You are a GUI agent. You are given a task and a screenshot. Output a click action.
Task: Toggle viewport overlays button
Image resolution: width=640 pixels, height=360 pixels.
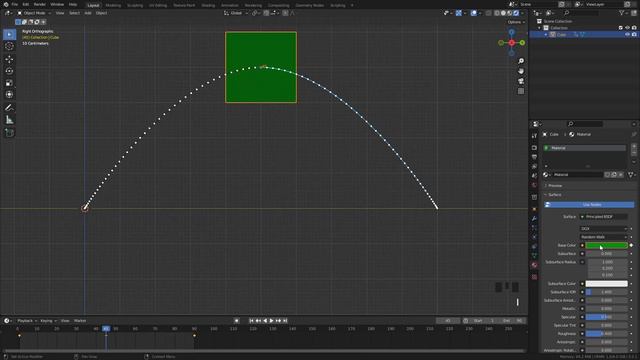point(473,13)
